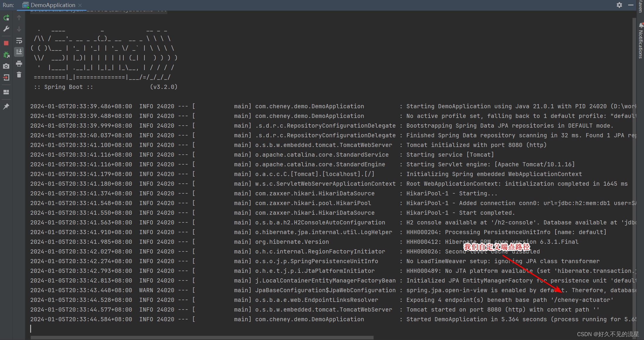
Task: Click "o.s.o.j.p.SpringPersistenceUnitInfo" logger name
Action: point(316,261)
